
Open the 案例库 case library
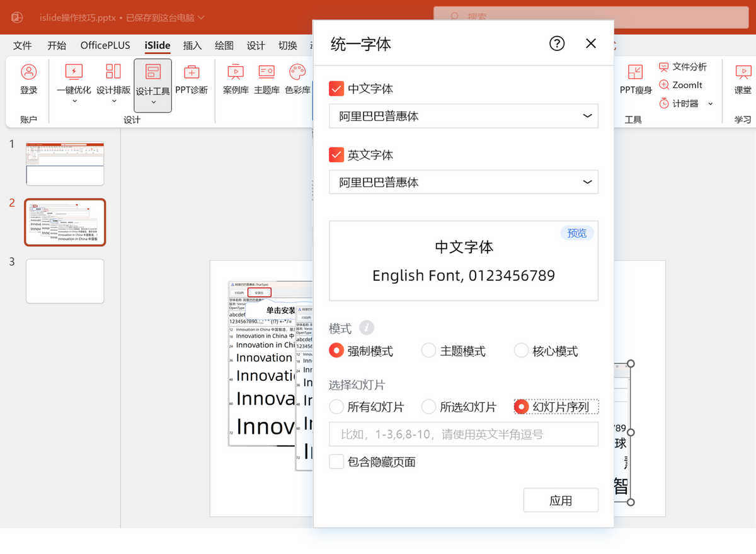(x=235, y=81)
